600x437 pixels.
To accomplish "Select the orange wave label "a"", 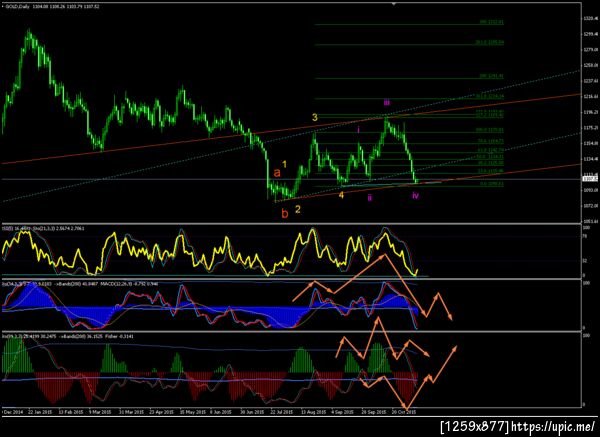I will pos(277,173).
